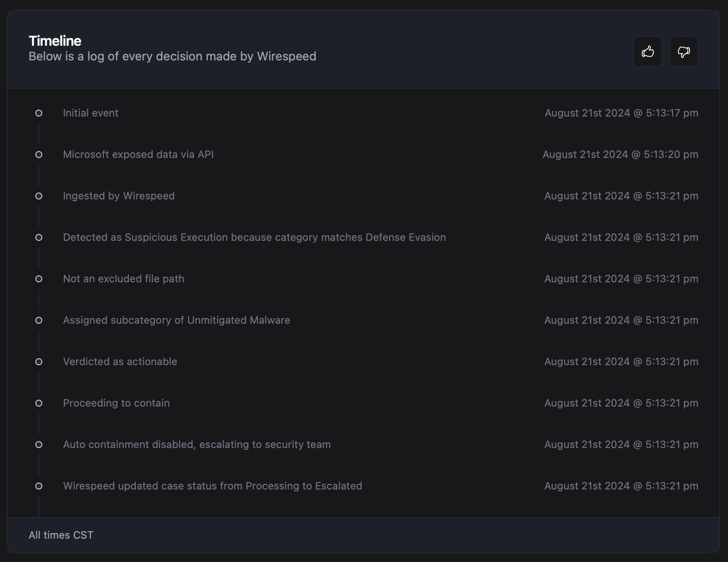Open the Timeline panel header
The width and height of the screenshot is (728, 562).
(55, 41)
